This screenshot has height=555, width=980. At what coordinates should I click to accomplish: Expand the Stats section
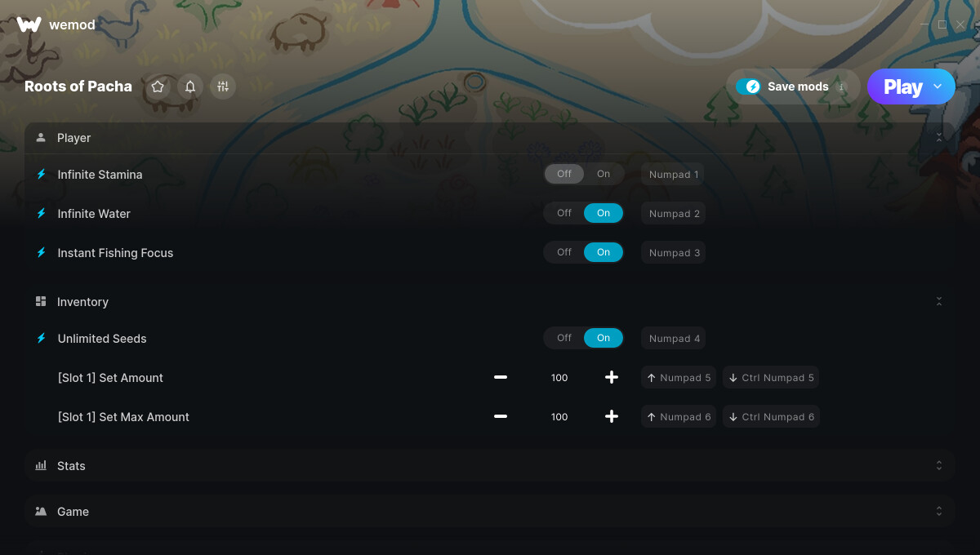490,465
